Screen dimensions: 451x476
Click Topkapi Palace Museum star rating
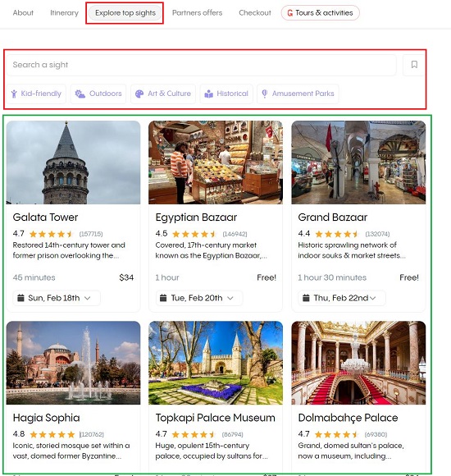point(194,434)
